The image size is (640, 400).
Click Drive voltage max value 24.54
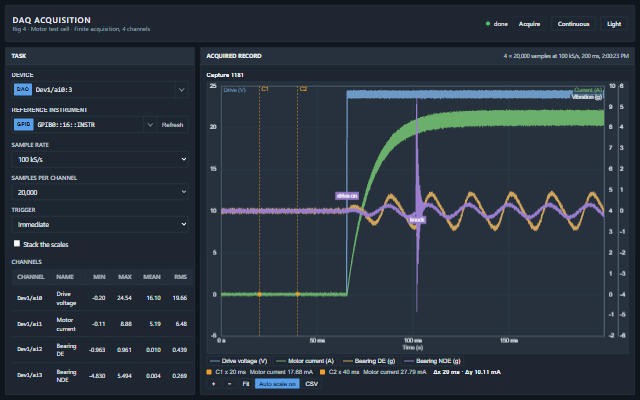click(x=124, y=298)
